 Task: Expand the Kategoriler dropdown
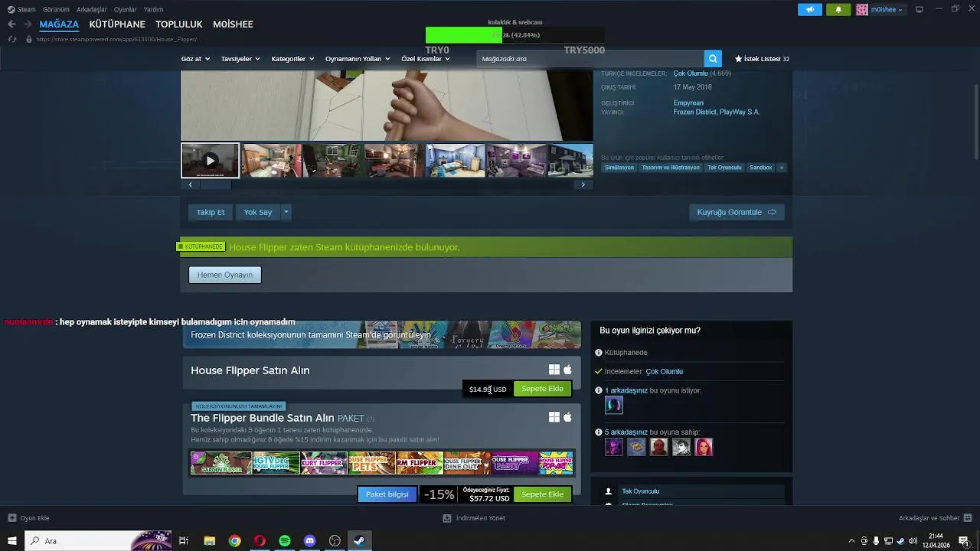292,59
